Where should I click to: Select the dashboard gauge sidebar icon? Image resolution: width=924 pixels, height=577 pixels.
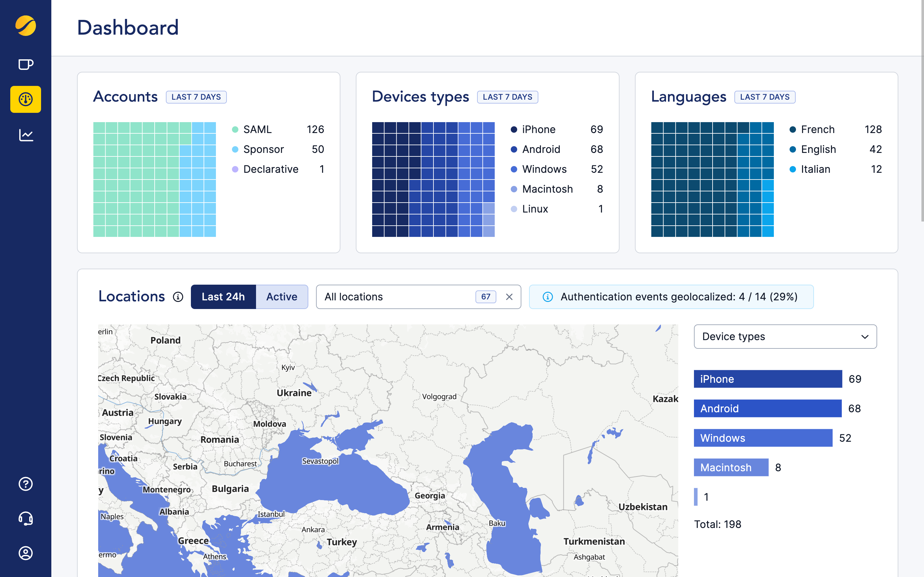coord(26,99)
